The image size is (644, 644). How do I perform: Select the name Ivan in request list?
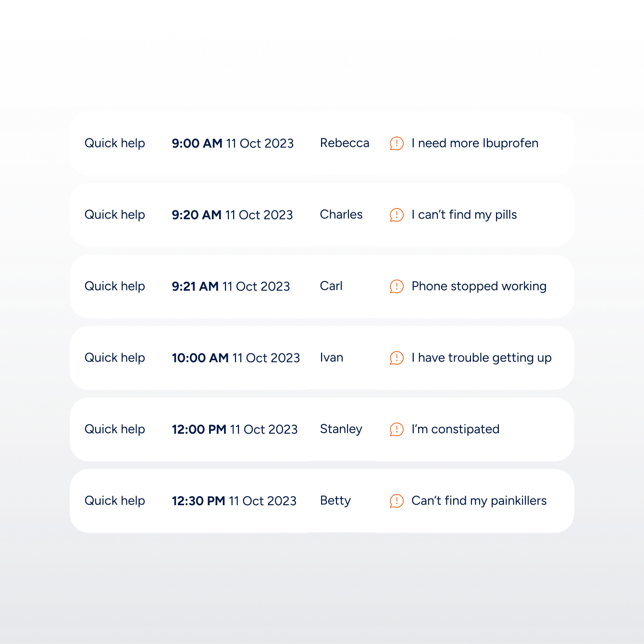pos(332,358)
